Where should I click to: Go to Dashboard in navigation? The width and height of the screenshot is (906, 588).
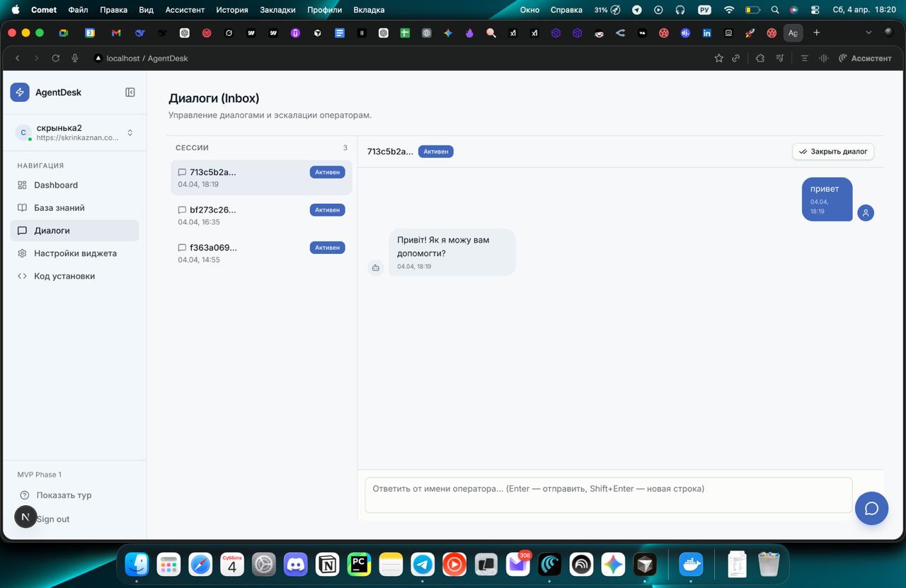[74, 185]
